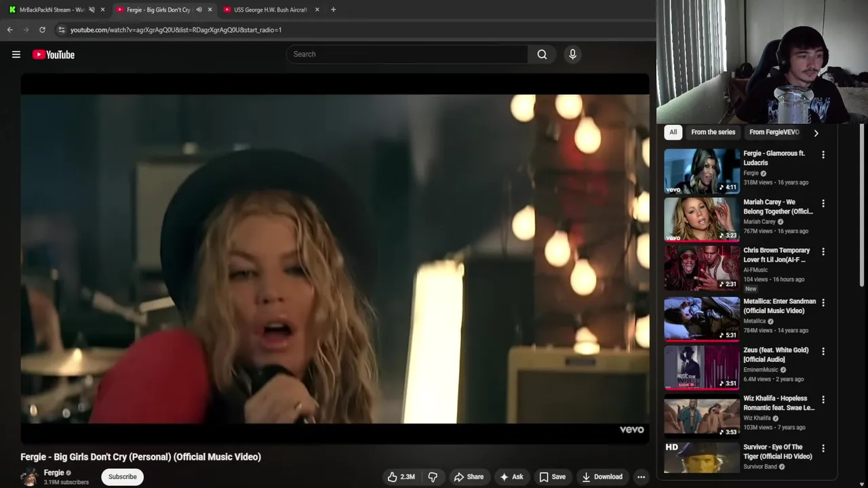Click the Metallica: Enter Sandman title
Screen dimensions: 868x488
coord(779,306)
